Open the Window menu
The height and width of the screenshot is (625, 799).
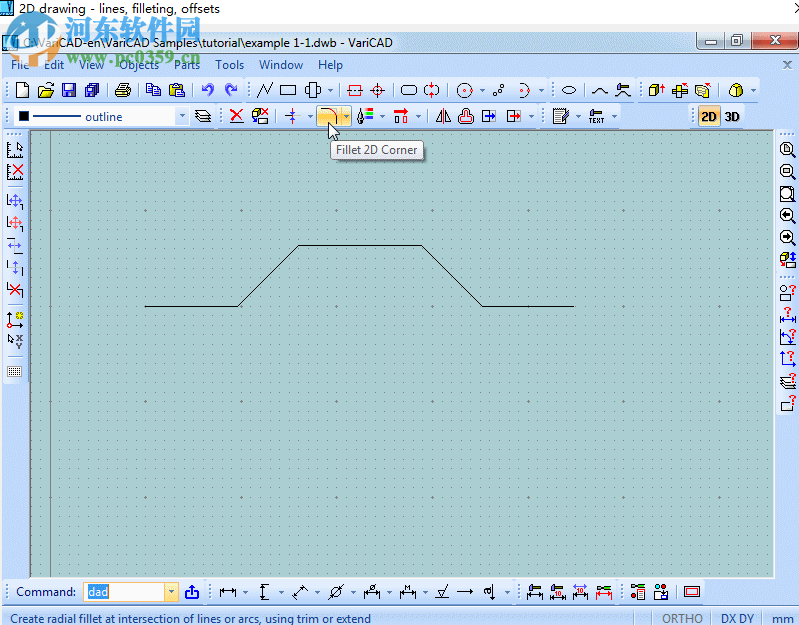pyautogui.click(x=281, y=65)
